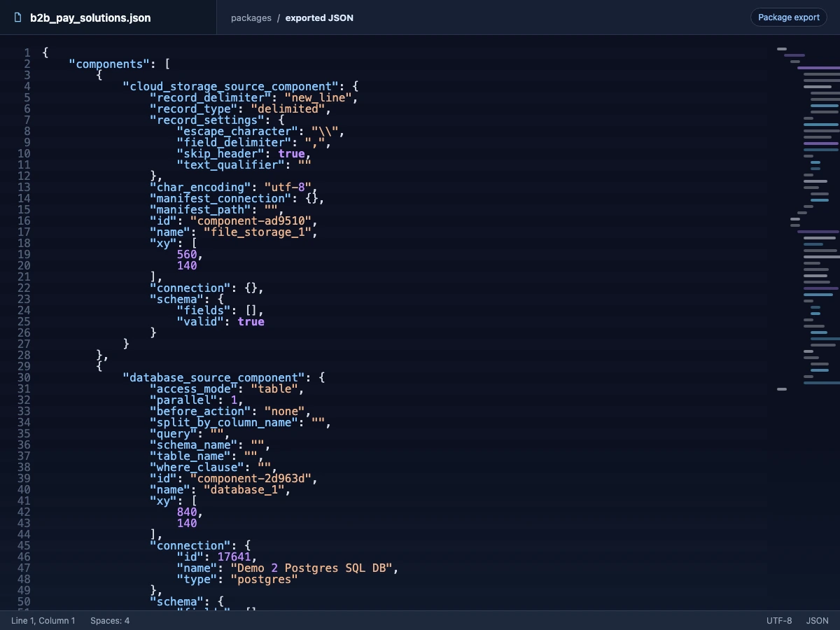Click the "schema_name" key

(194, 444)
